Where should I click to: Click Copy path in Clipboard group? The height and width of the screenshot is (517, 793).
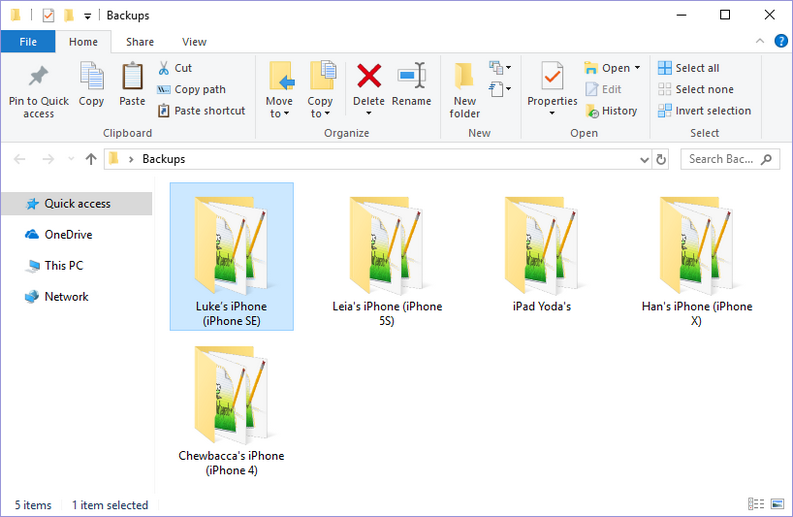(x=191, y=90)
